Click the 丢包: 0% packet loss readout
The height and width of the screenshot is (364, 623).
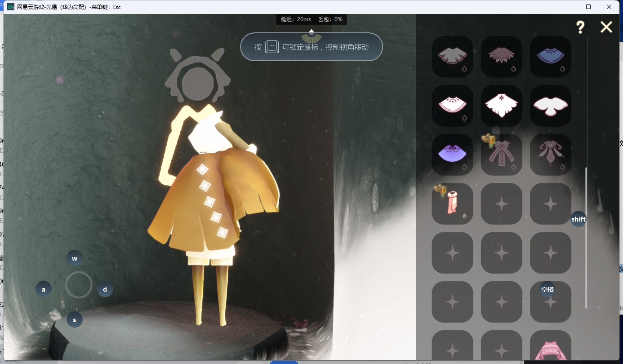pyautogui.click(x=330, y=19)
